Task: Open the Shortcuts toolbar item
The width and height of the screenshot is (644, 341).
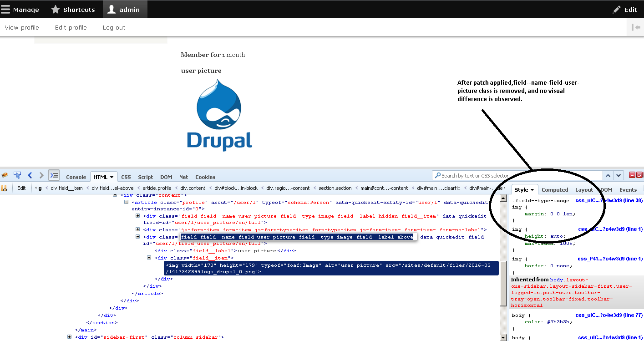Action: pos(73,10)
